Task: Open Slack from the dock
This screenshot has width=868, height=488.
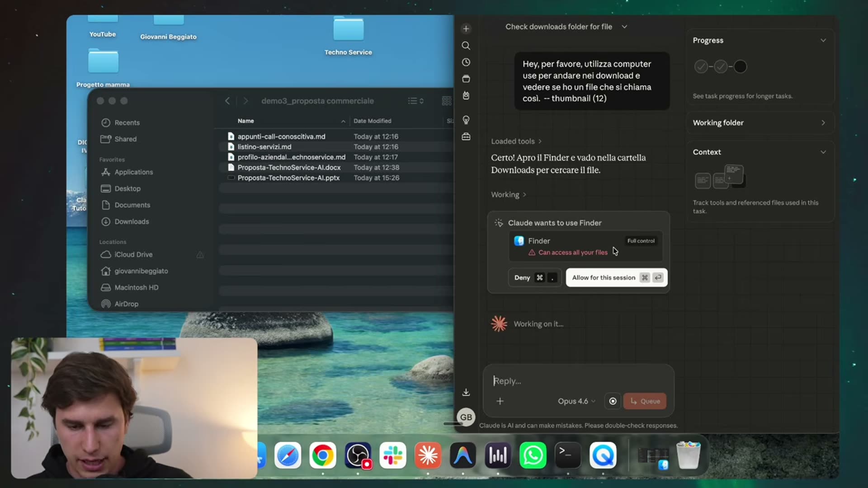Action: click(x=393, y=455)
